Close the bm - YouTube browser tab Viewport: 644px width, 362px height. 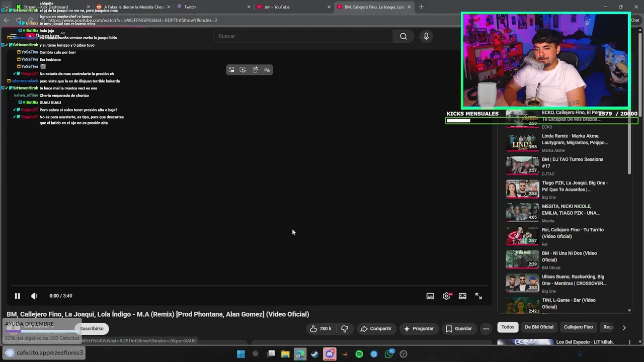click(x=329, y=7)
